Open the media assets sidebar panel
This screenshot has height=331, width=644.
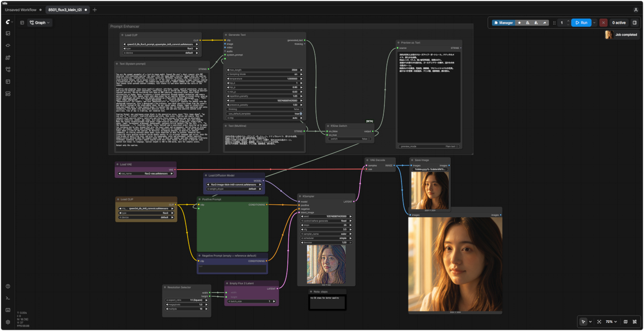coord(8,33)
